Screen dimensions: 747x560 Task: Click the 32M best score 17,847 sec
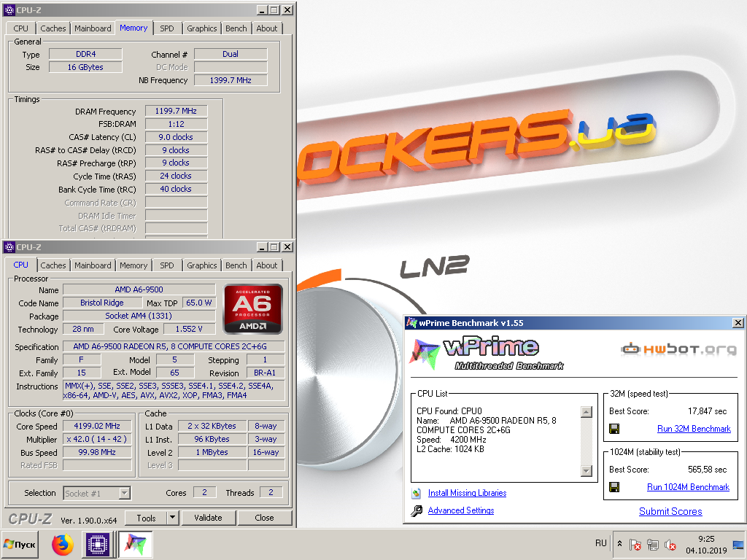click(707, 411)
